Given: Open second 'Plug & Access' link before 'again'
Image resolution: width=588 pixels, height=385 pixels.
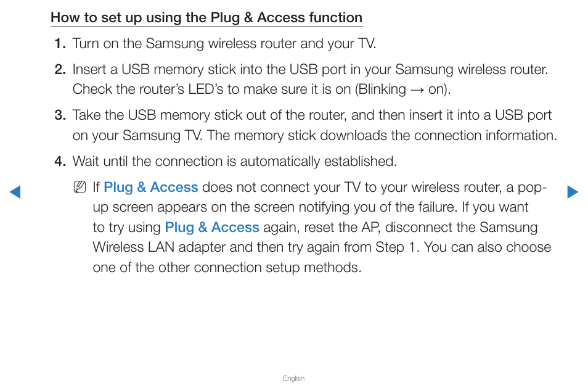Looking at the screenshot, I should 212,227.
